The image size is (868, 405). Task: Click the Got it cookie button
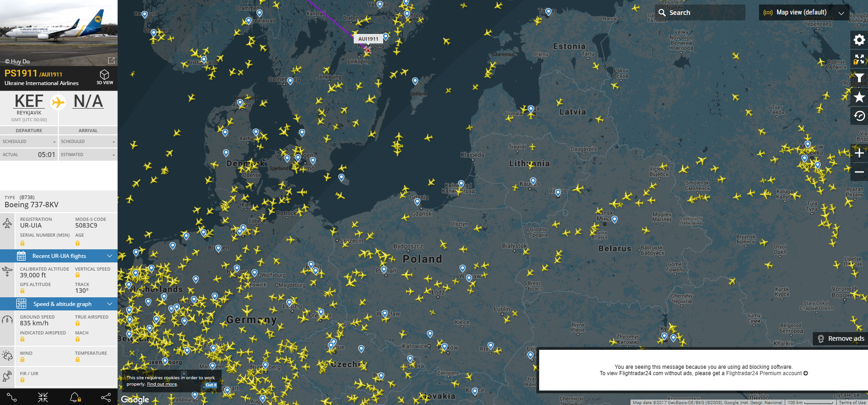coord(211,385)
